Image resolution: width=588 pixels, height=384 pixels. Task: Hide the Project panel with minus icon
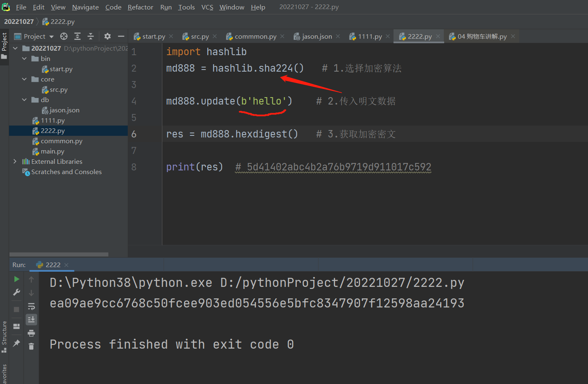pos(121,36)
